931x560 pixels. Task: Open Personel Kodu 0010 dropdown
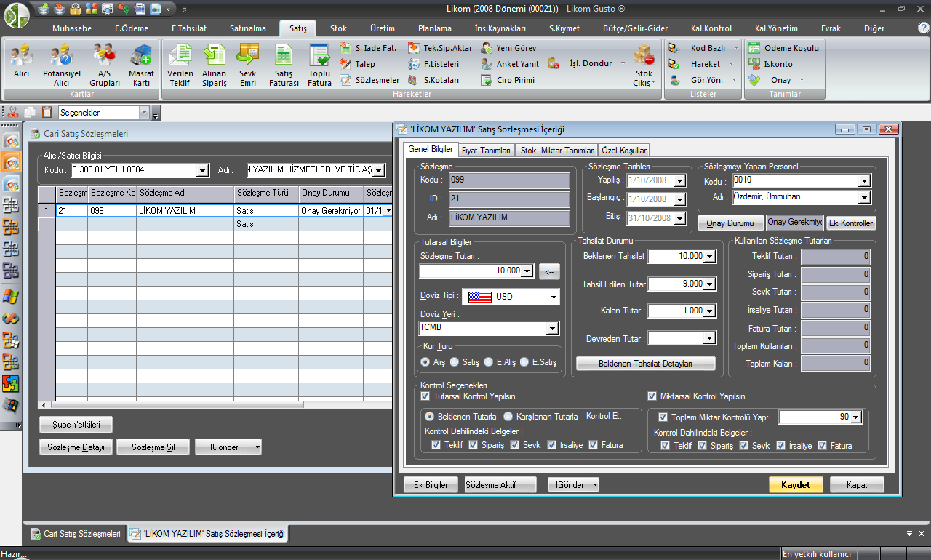point(865,181)
